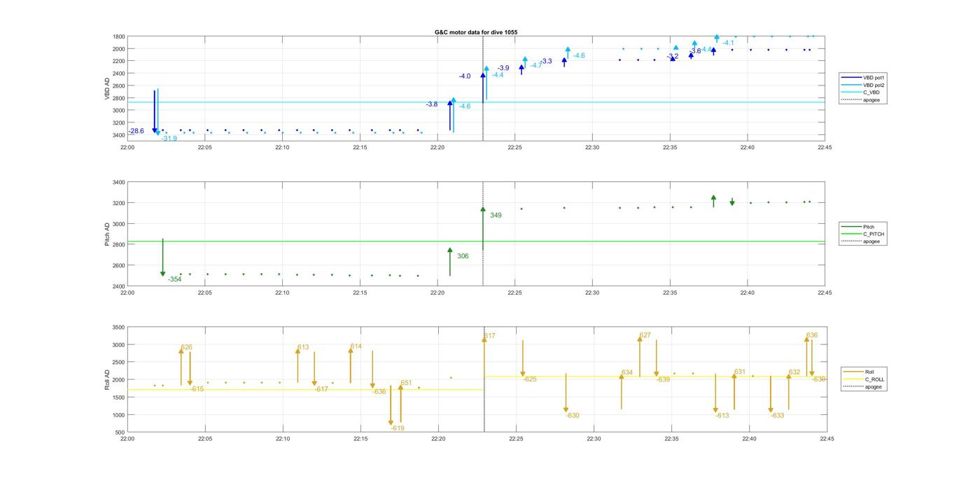The height and width of the screenshot is (485, 980).
Task: Click the -613 roll move label
Action: pyautogui.click(x=722, y=416)
